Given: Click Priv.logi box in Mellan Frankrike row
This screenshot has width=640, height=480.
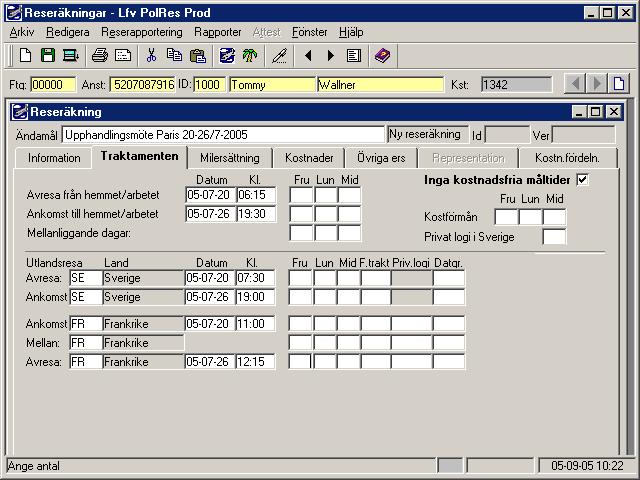Looking at the screenshot, I should click(x=411, y=343).
